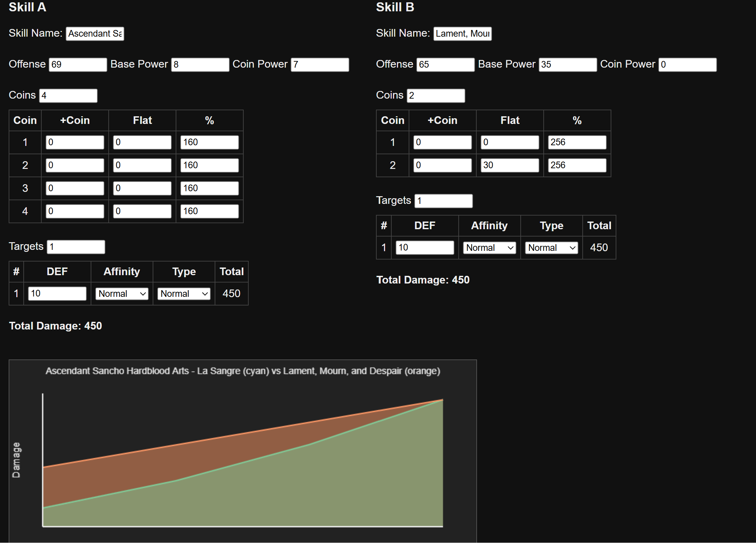
Task: Click Skill B Offense input
Action: [445, 64]
